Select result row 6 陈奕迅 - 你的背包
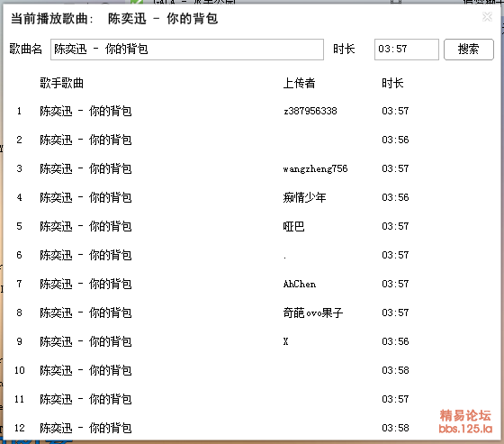Image resolution: width=504 pixels, height=444 pixels. (251, 255)
